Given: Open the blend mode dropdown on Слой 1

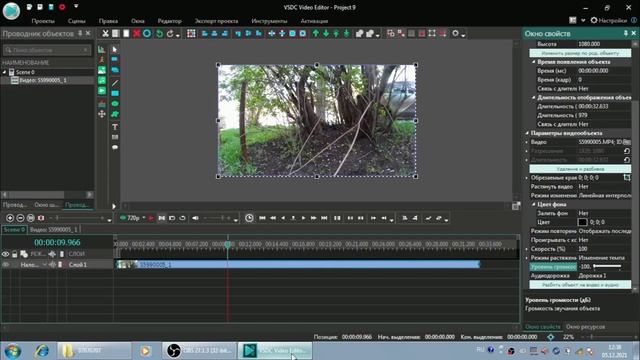Looking at the screenshot, I should (44, 264).
